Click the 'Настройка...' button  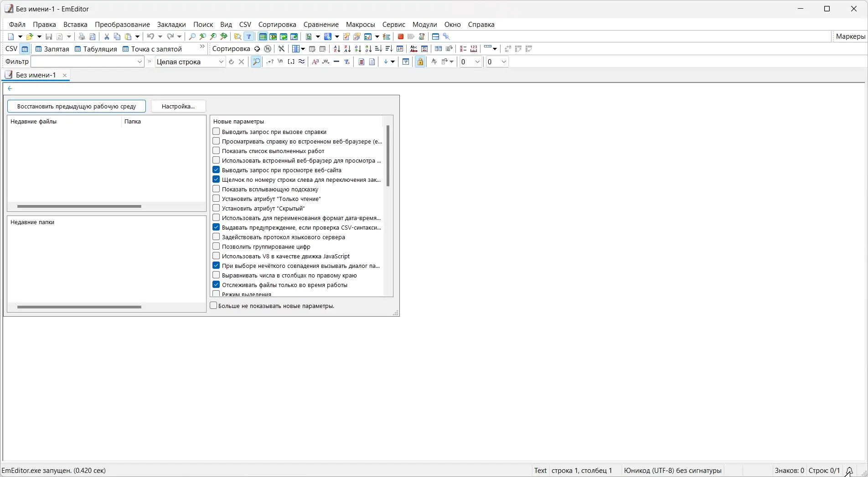click(x=178, y=106)
